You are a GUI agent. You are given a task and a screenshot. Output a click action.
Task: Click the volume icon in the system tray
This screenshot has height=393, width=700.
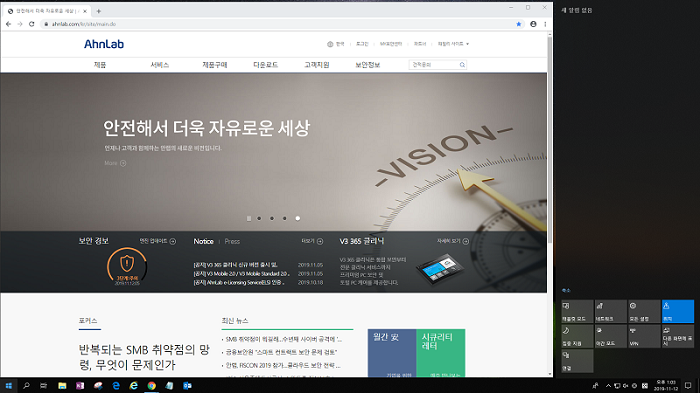(625, 385)
